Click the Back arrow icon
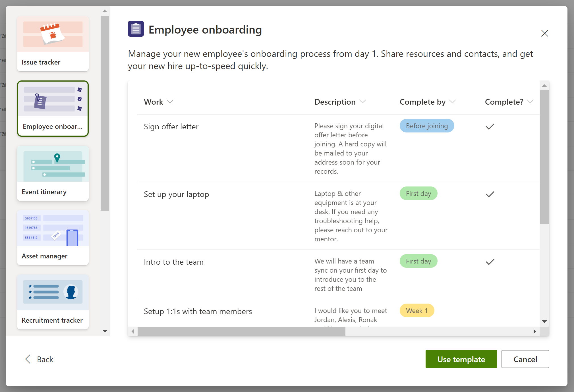574x392 pixels. [28, 359]
